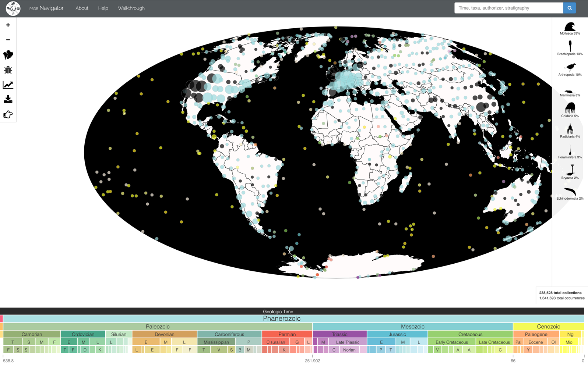Select the Carboniferous period
Viewport: 588px width, 367px height.
[229, 334]
